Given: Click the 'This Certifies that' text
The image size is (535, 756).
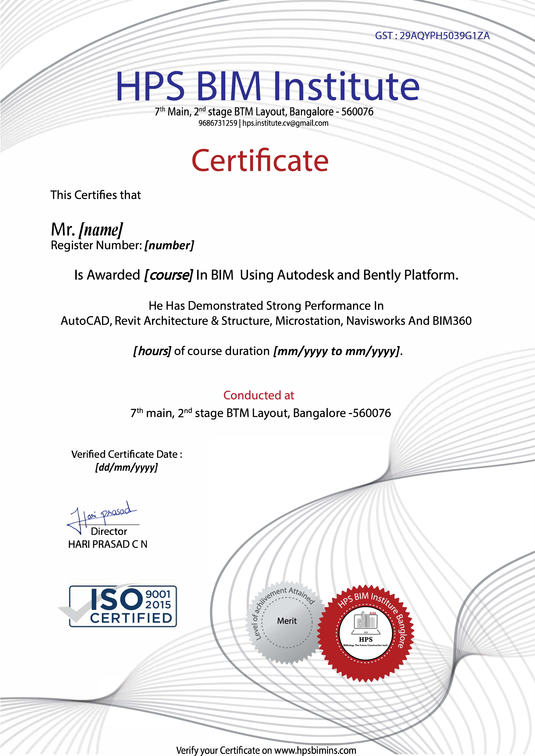Looking at the screenshot, I should pos(96,195).
